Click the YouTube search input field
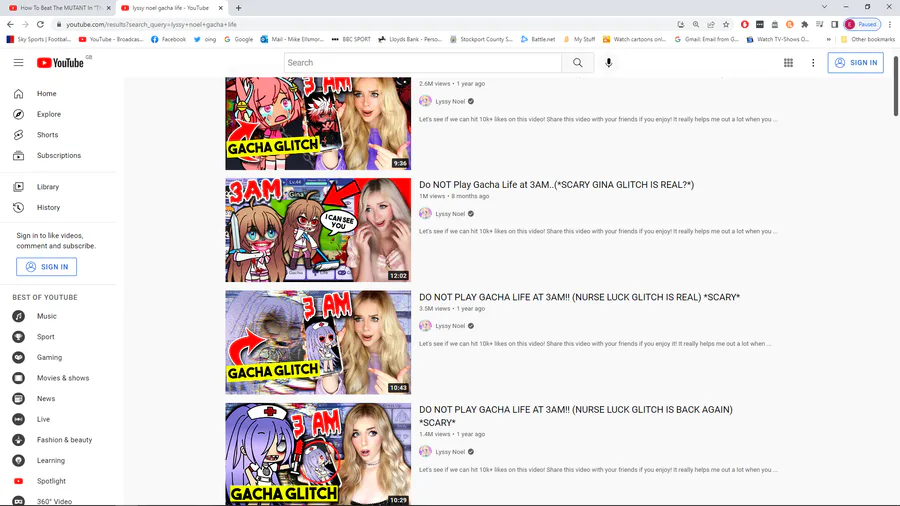 pos(422,63)
